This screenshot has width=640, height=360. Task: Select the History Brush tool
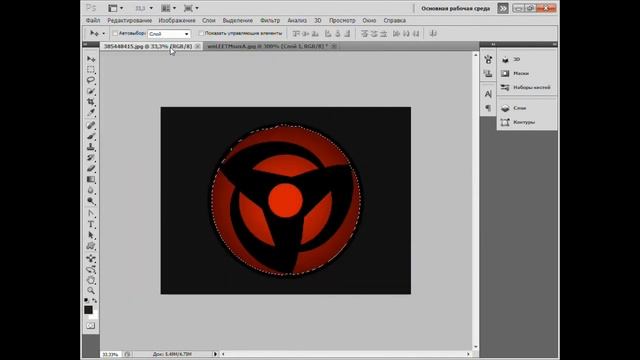tap(91, 158)
